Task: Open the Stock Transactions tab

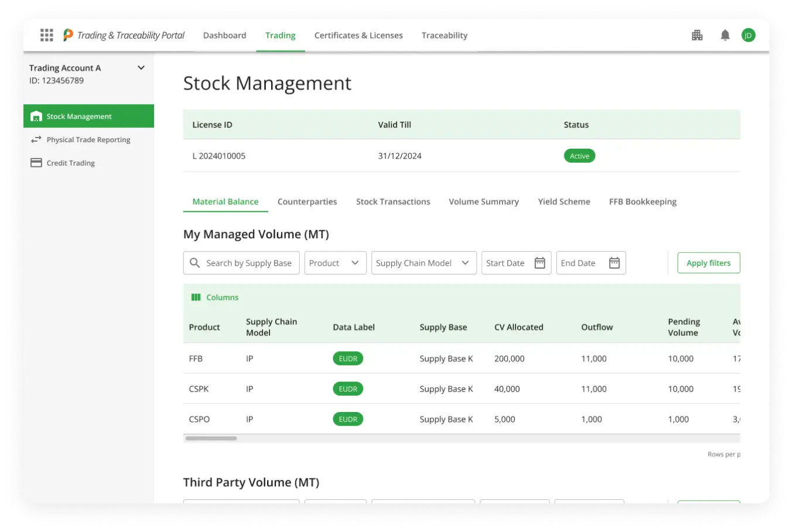Action: [393, 201]
